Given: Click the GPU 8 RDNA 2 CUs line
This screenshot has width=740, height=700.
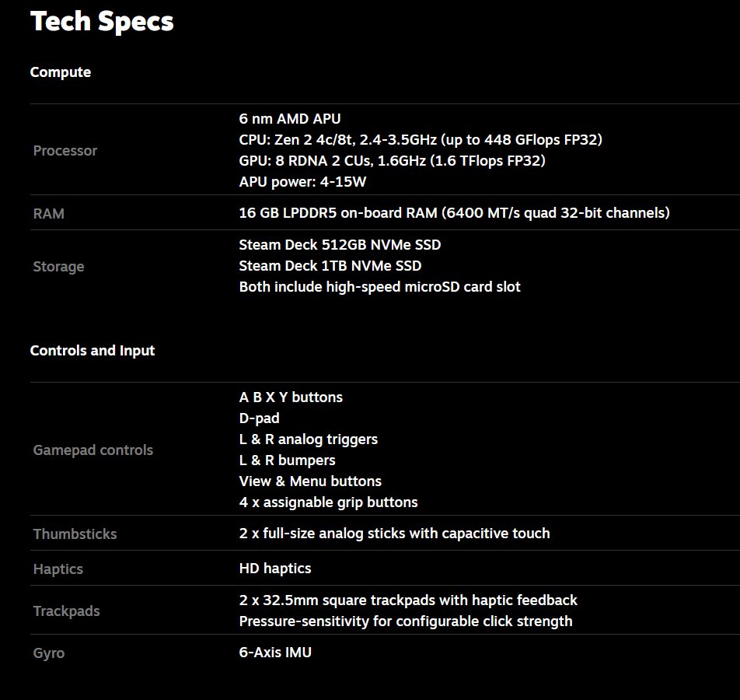Looking at the screenshot, I should tap(392, 161).
